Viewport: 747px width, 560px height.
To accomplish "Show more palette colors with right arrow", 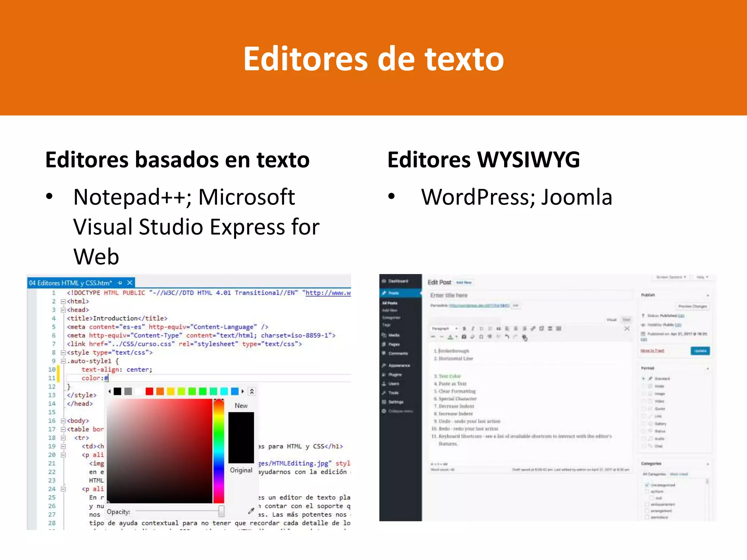I will click(x=243, y=392).
